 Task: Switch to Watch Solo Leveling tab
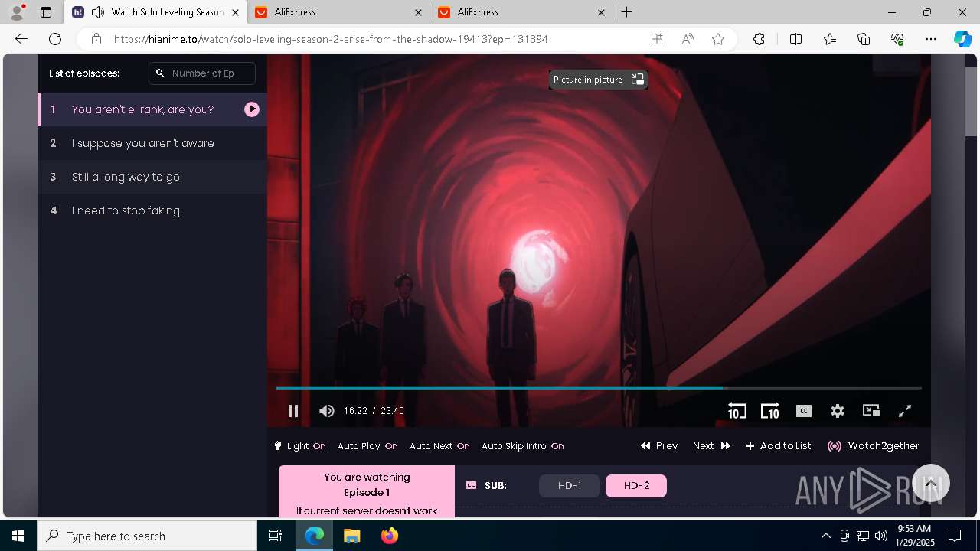tap(156, 12)
